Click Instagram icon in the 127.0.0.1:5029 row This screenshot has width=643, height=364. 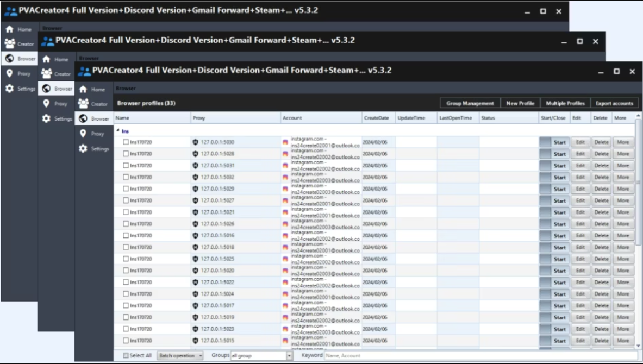coord(285,189)
